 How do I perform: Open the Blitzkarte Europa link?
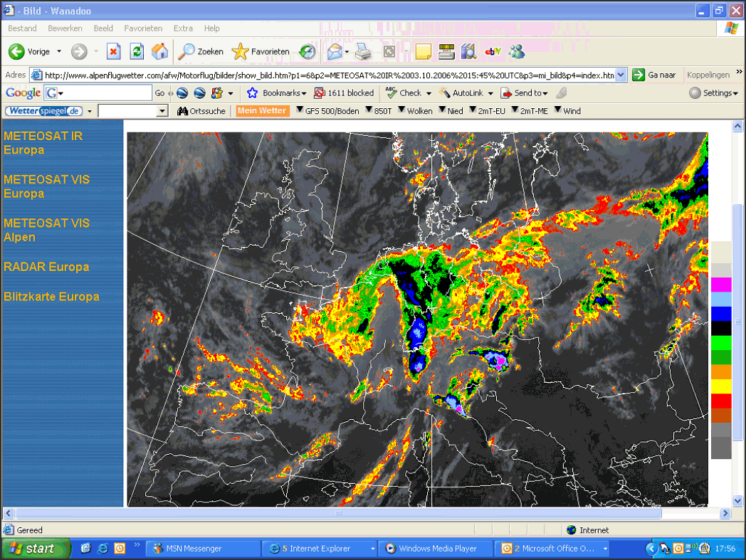click(51, 297)
